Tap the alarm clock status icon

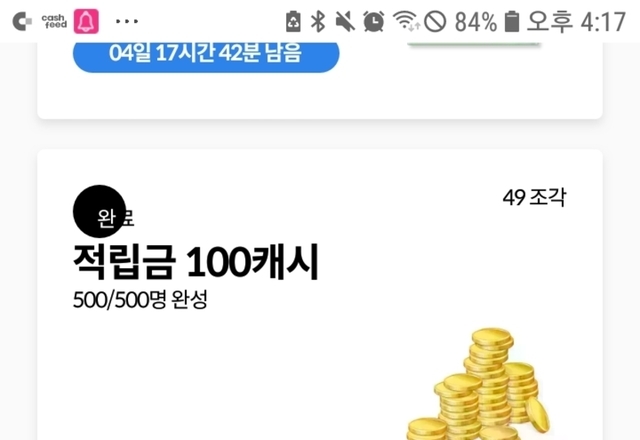click(x=373, y=21)
